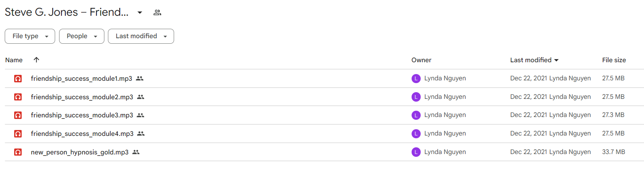Click the Owner column header

click(421, 60)
